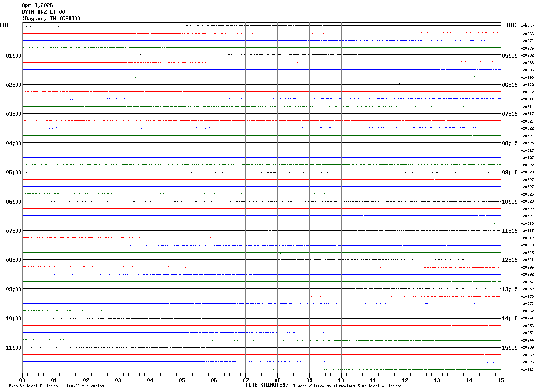
Task: Click the 06:00 EDT hour label
Action: click(x=14, y=202)
